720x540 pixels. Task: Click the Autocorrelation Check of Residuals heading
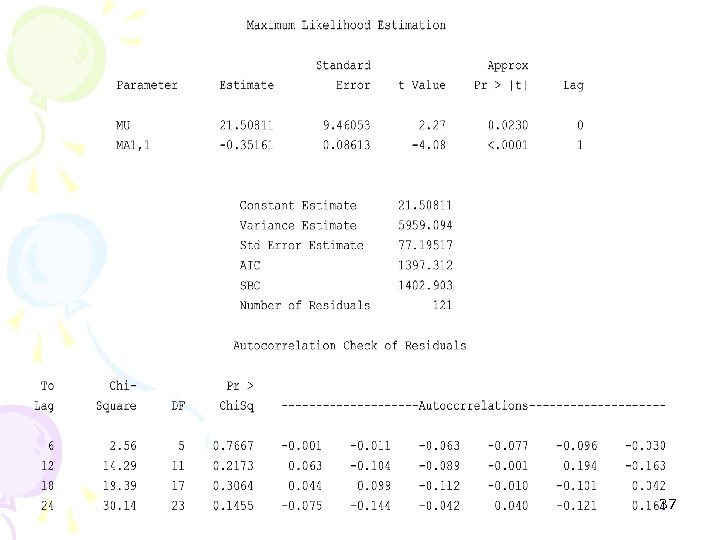click(x=350, y=345)
